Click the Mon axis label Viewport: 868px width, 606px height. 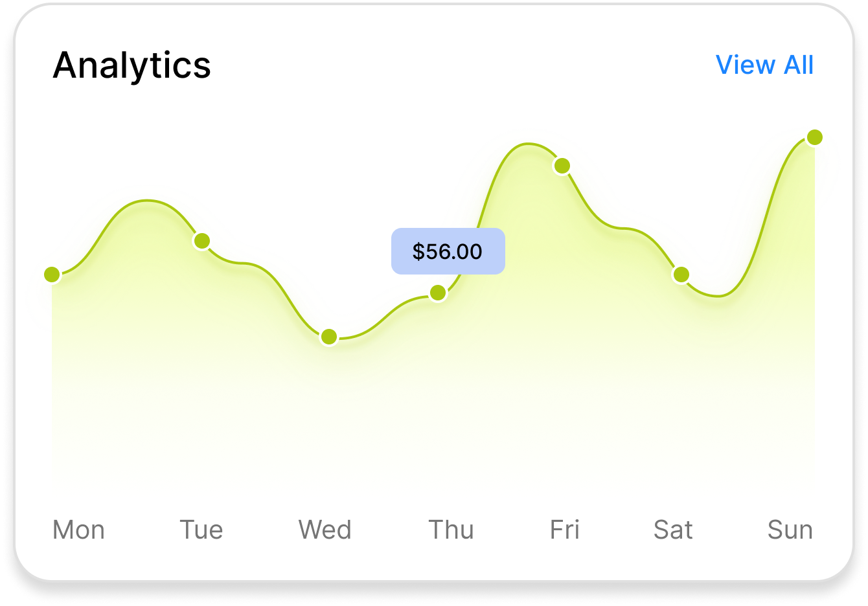[78, 530]
